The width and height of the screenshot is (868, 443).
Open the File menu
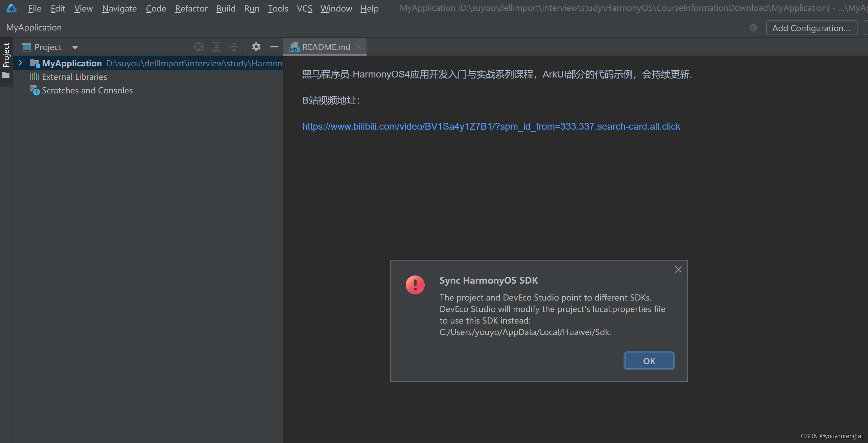(x=35, y=8)
